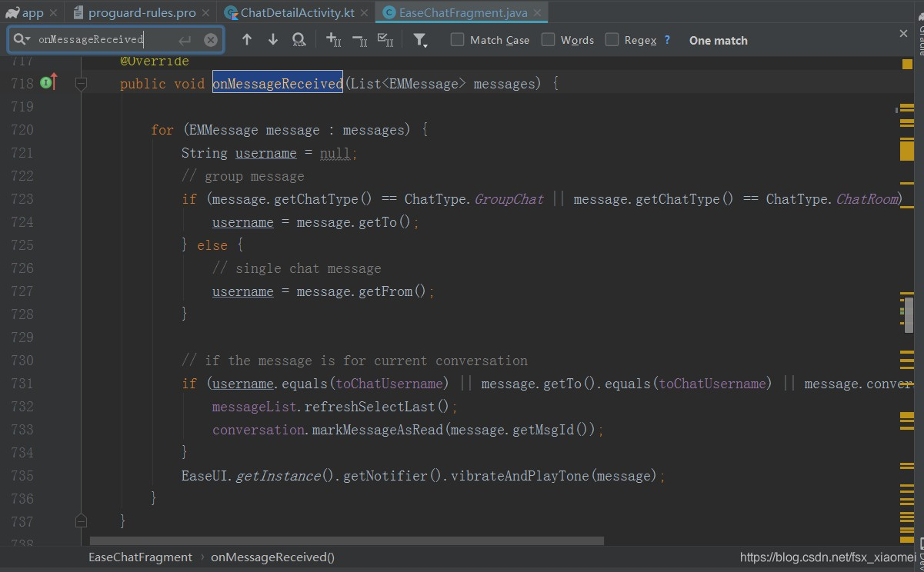Click the One match result label
924x572 pixels.
point(718,41)
